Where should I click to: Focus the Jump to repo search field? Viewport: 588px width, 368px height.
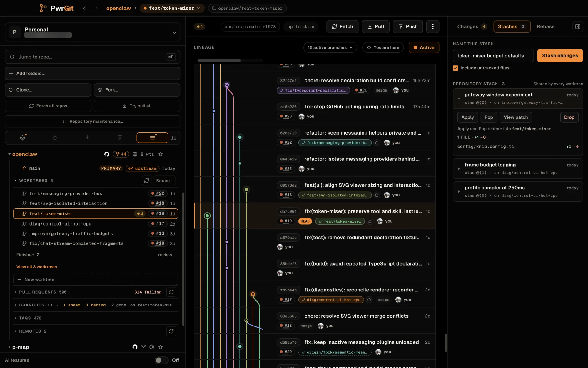tap(92, 57)
